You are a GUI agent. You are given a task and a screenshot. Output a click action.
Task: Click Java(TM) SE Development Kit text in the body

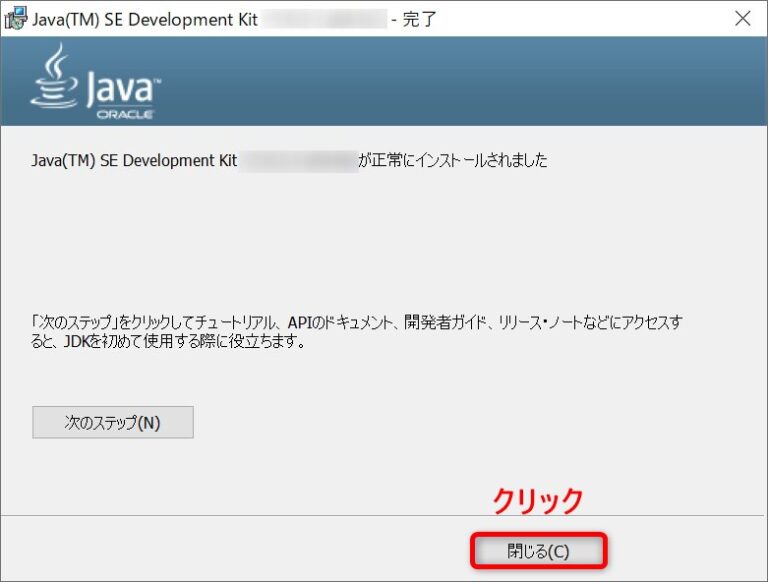coord(133,161)
